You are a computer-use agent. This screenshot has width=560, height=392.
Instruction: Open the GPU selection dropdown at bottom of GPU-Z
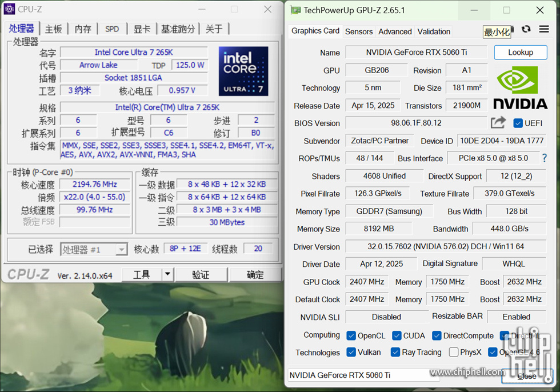click(364, 375)
